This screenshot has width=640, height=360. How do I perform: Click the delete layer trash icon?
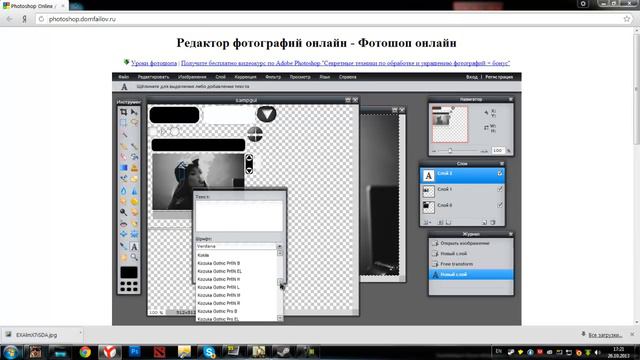(493, 222)
